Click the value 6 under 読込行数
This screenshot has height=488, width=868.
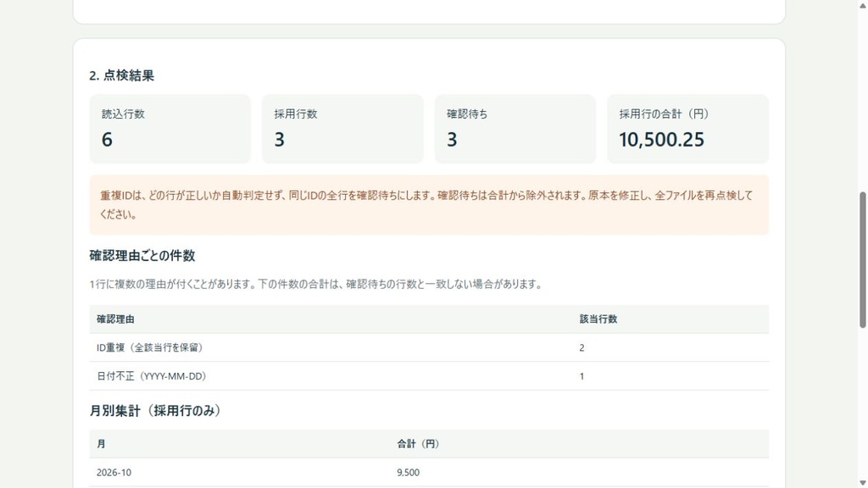click(x=107, y=140)
